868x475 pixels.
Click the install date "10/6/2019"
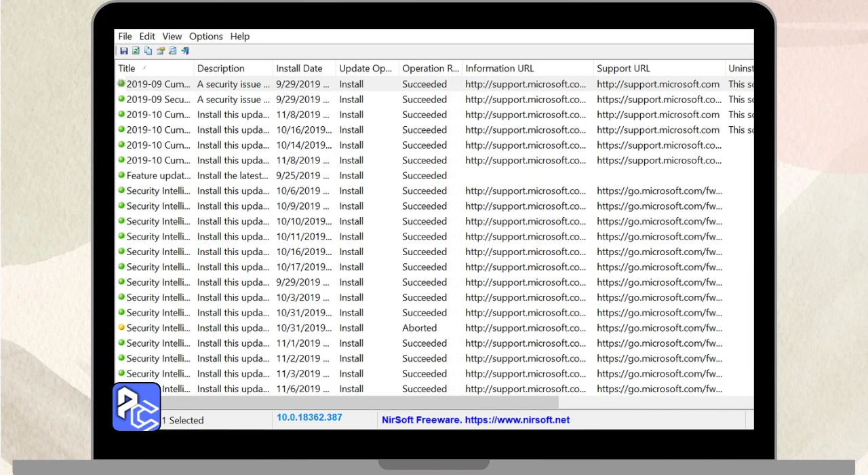(303, 191)
